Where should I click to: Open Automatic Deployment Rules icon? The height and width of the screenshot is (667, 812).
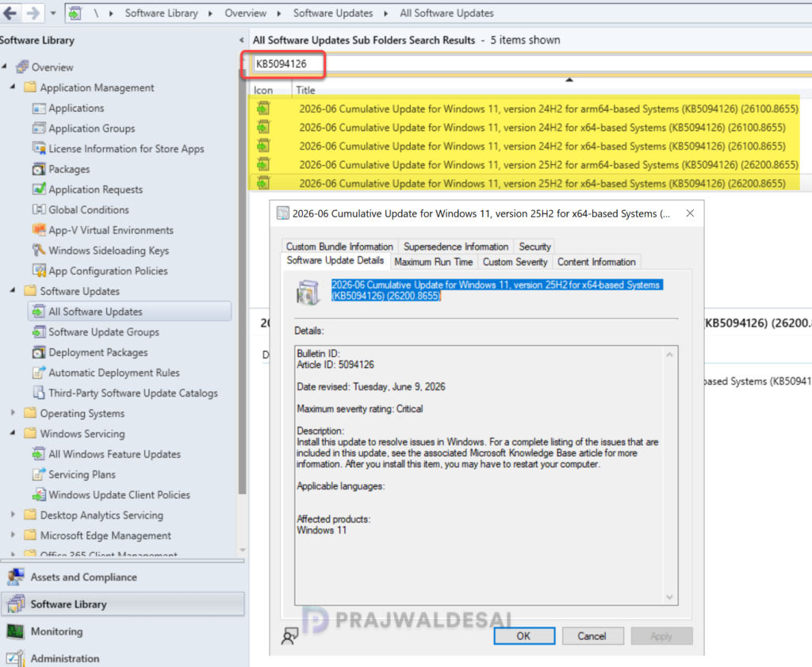(39, 373)
